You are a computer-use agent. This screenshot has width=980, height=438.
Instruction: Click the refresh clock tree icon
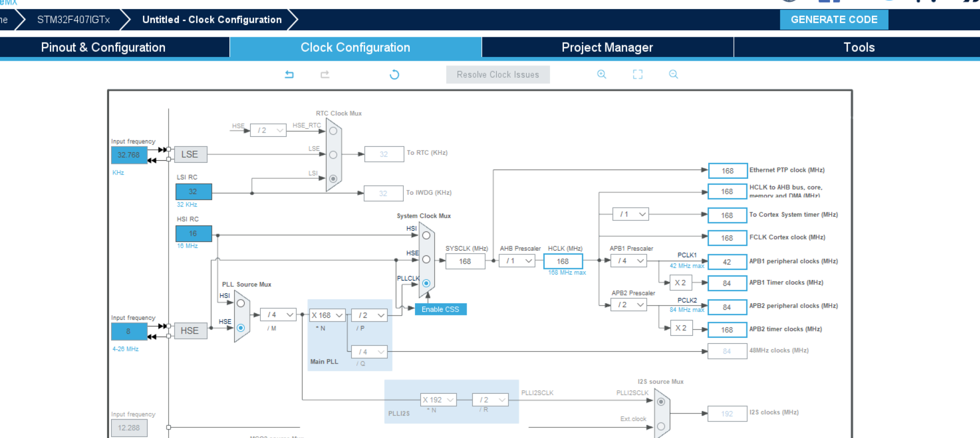click(394, 75)
